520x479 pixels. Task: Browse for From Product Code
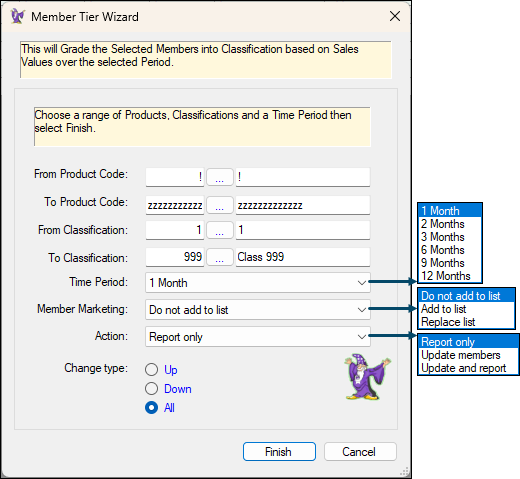point(220,177)
